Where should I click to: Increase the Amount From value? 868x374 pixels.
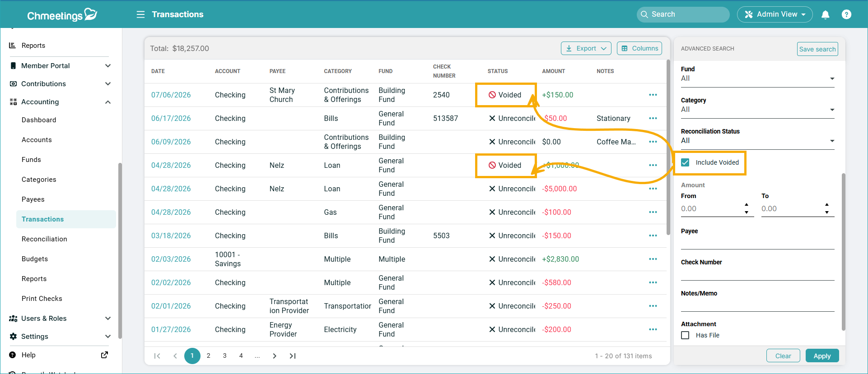tap(747, 205)
